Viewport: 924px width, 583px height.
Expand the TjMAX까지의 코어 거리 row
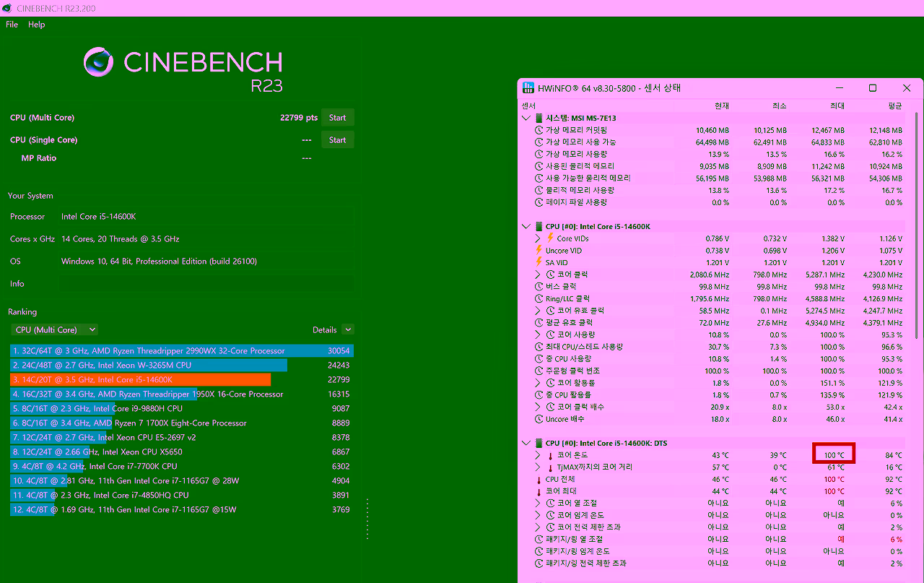tap(538, 467)
